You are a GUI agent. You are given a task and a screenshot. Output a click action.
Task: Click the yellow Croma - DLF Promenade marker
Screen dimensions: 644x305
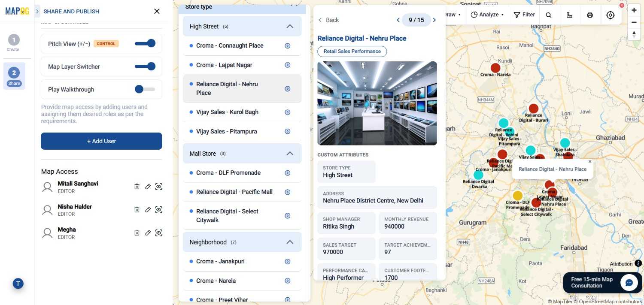pyautogui.click(x=518, y=196)
